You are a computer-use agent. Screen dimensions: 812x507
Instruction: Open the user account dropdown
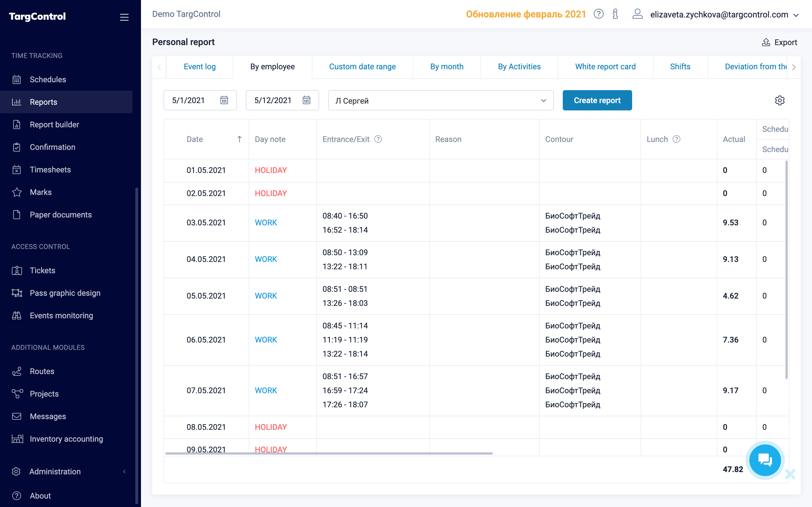(796, 15)
